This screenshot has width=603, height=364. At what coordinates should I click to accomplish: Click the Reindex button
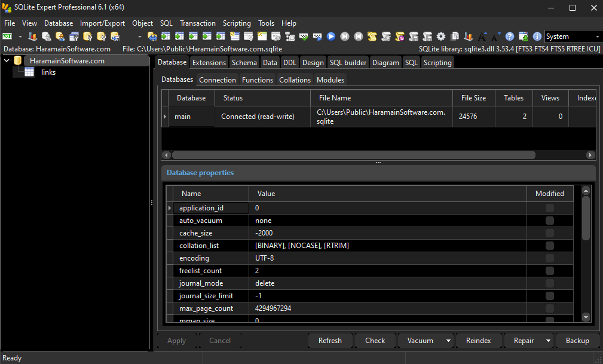point(479,341)
